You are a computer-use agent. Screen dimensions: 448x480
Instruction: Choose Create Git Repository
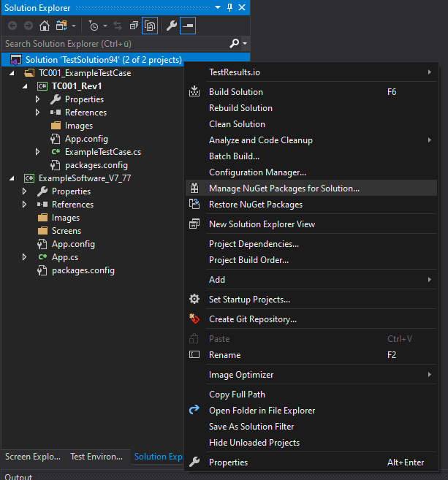pos(311,319)
